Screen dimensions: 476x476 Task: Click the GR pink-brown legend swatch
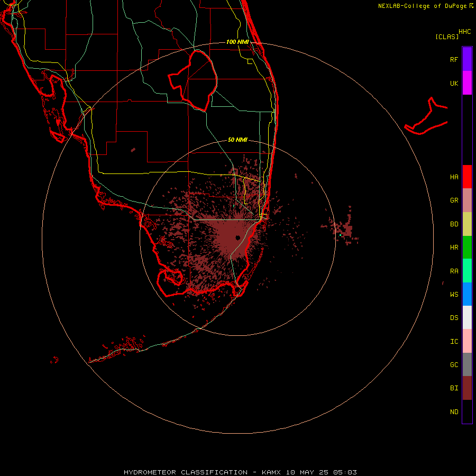click(x=467, y=200)
